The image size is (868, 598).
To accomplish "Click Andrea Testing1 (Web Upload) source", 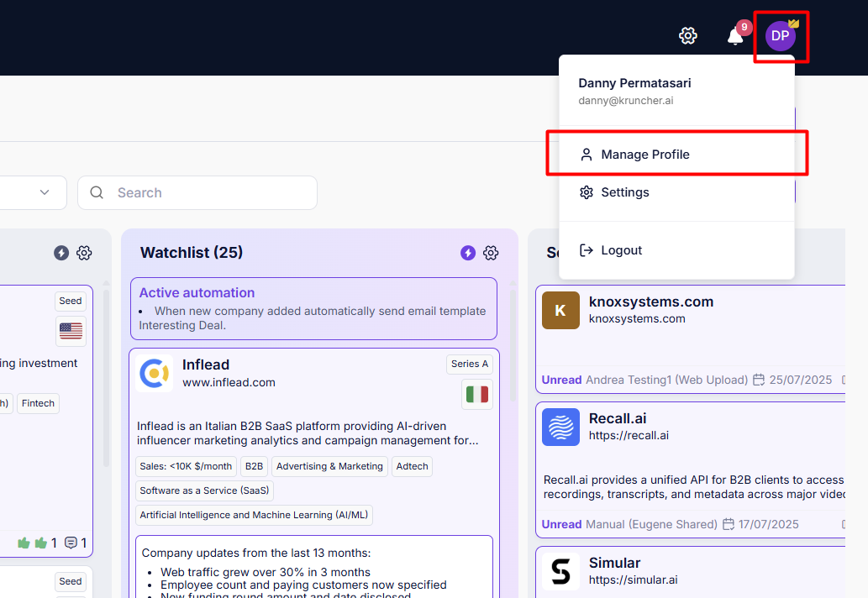I will coord(666,380).
